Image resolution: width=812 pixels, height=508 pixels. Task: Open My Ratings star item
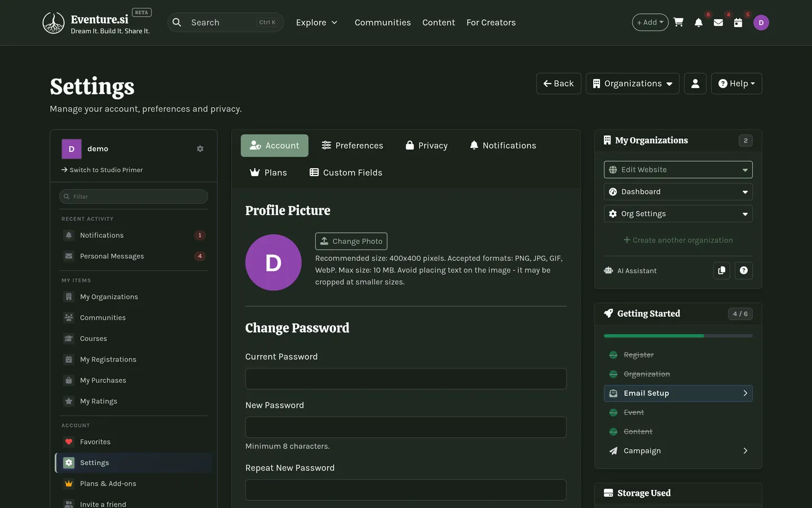tap(133, 401)
